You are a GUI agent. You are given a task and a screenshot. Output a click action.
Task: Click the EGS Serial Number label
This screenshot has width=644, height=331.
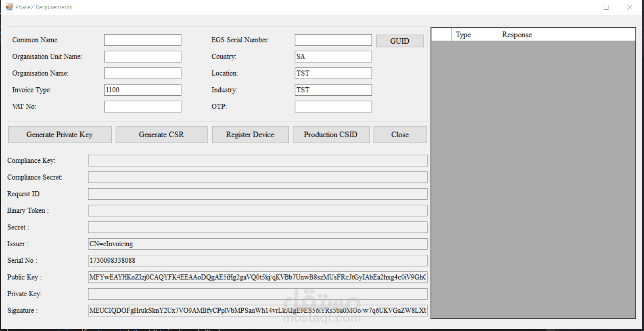(240, 40)
